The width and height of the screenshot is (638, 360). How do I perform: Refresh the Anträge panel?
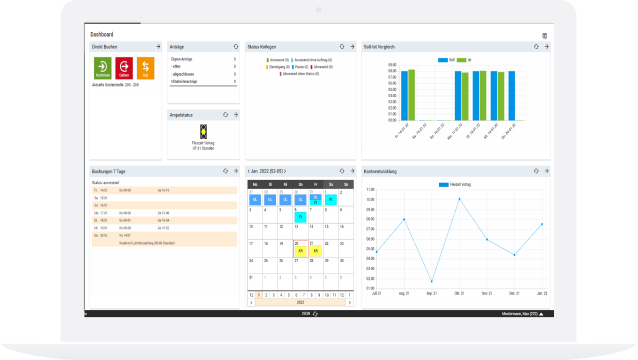click(x=236, y=47)
